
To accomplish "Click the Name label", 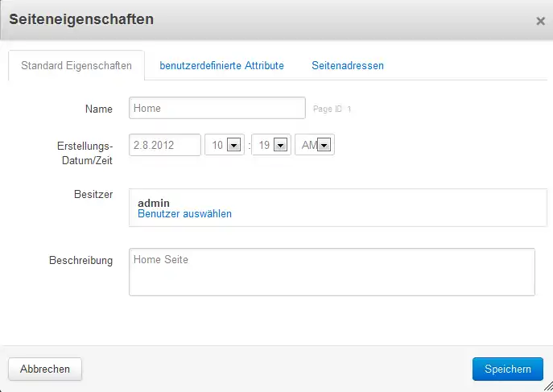I will tap(99, 109).
